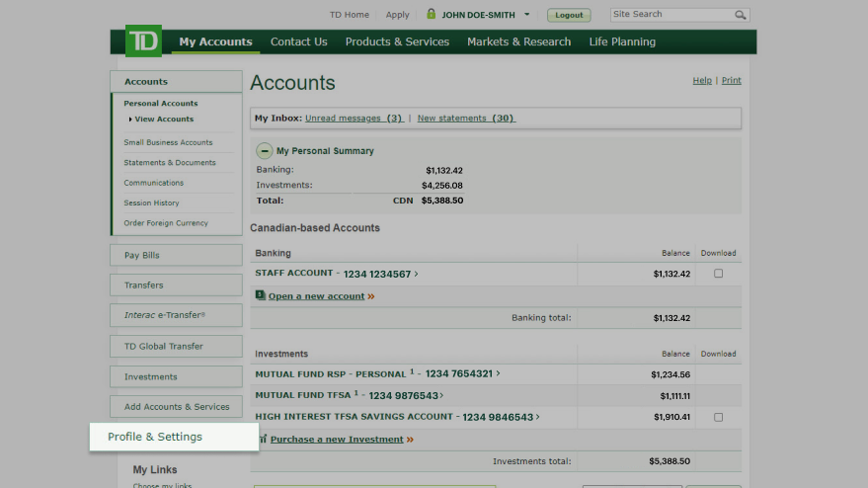Click the Choose my links link
Image resolution: width=868 pixels, height=488 pixels.
162,485
